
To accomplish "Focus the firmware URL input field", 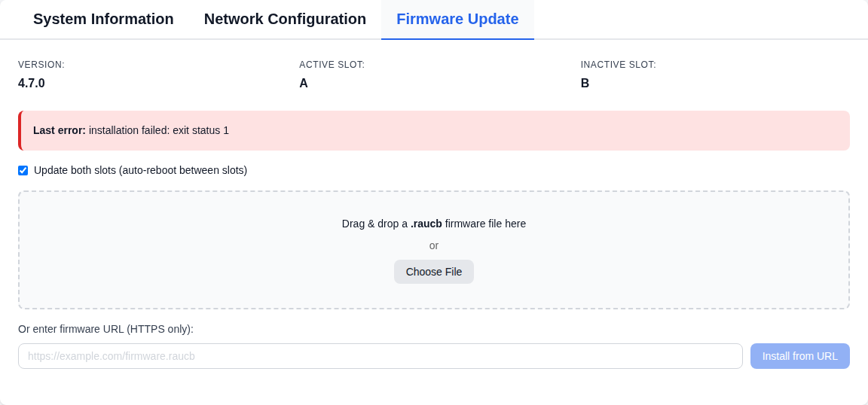I will [381, 356].
